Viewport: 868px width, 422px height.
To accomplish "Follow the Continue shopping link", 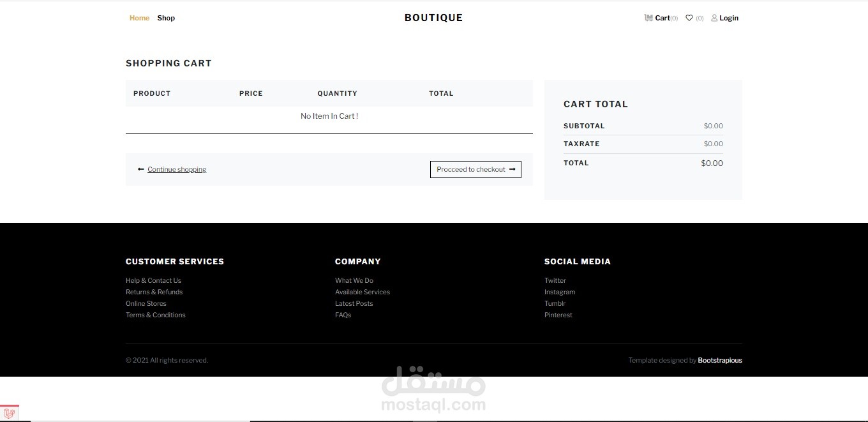I will pyautogui.click(x=177, y=169).
